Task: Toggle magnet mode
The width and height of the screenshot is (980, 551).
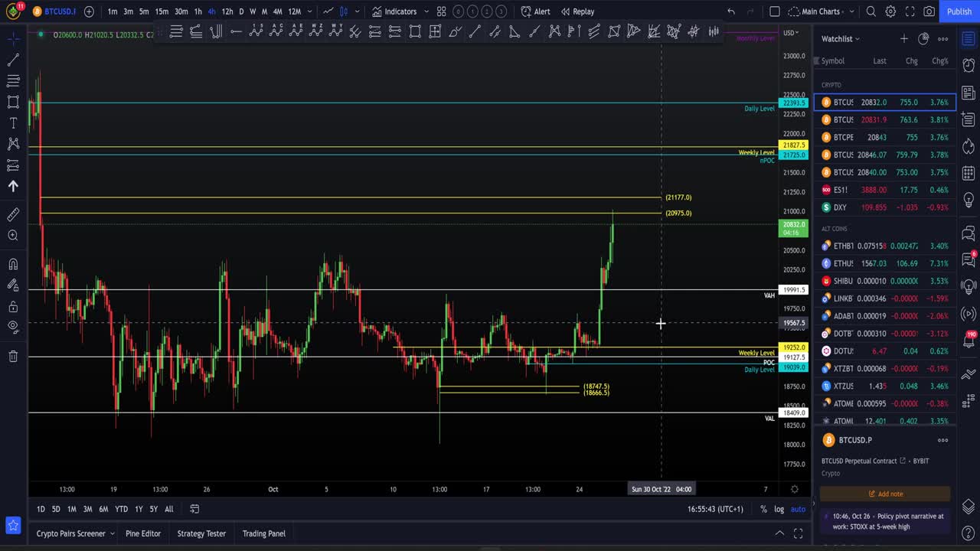Action: pos(13,265)
